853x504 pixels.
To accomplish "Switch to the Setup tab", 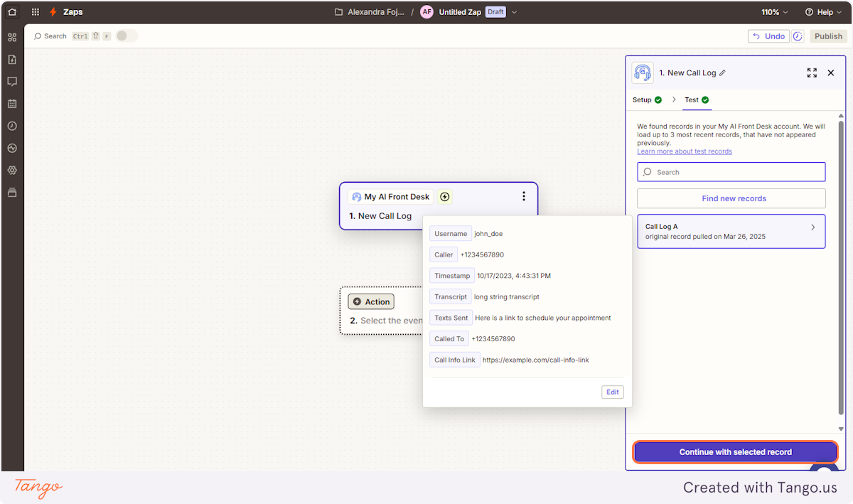I will 643,100.
